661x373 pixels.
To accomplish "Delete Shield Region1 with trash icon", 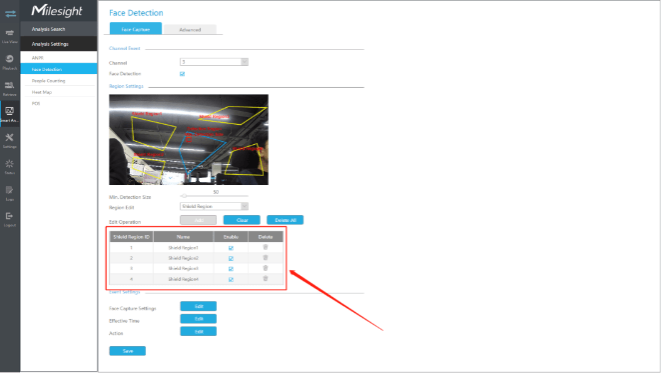I will 266,247.
